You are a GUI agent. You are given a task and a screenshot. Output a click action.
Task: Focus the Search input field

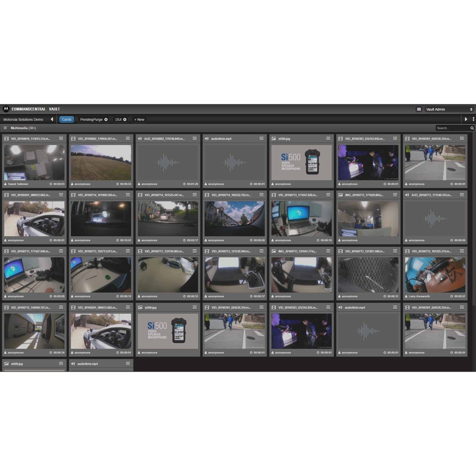[453, 128]
